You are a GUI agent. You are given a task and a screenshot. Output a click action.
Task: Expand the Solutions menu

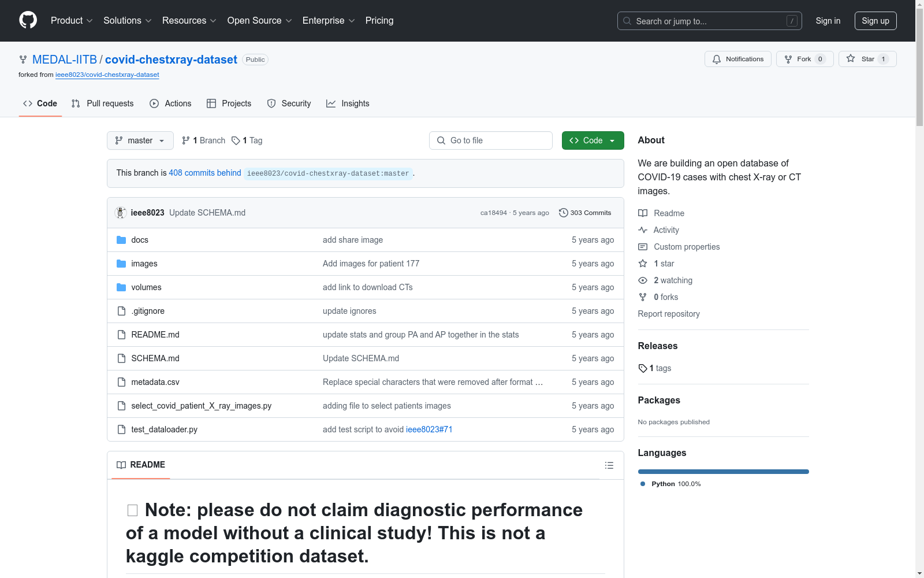(x=128, y=20)
